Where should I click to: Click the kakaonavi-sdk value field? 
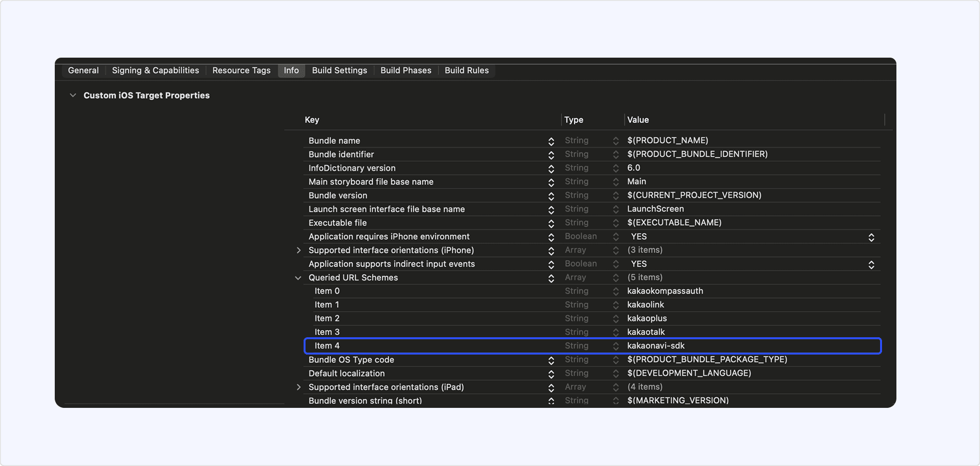point(656,346)
